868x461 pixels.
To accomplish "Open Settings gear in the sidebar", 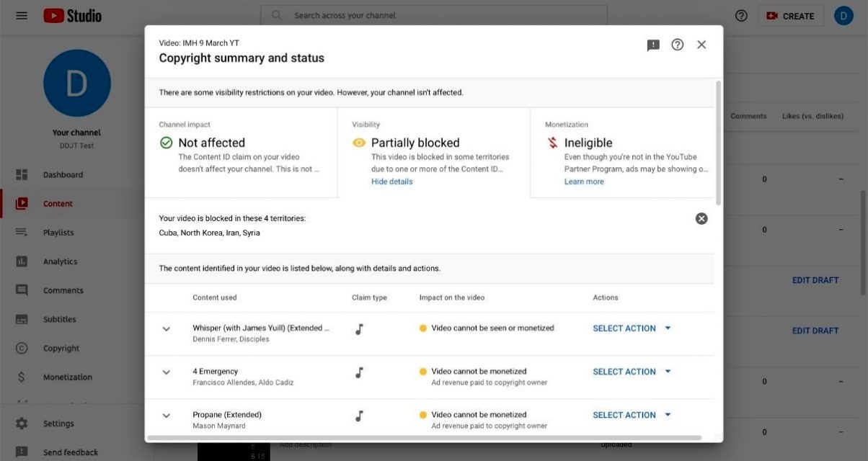I will (x=22, y=424).
